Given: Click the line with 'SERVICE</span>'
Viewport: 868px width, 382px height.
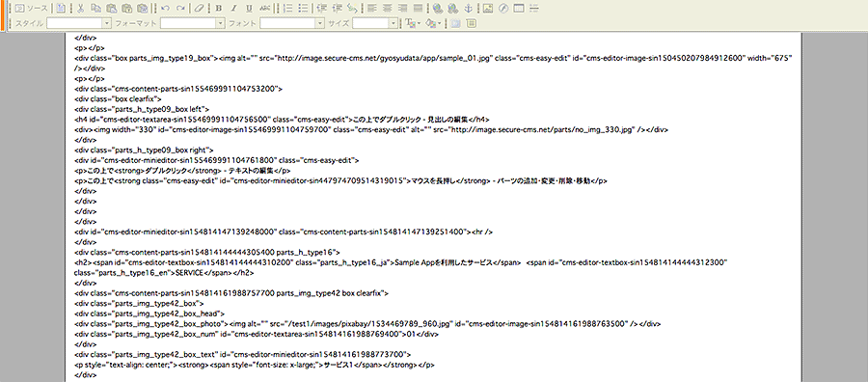Looking at the screenshot, I should click(164, 273).
